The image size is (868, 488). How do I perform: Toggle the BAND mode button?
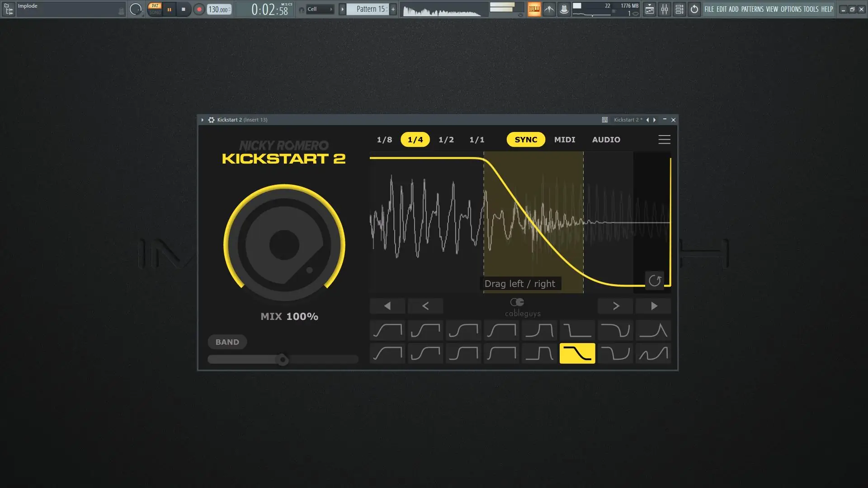[227, 342]
